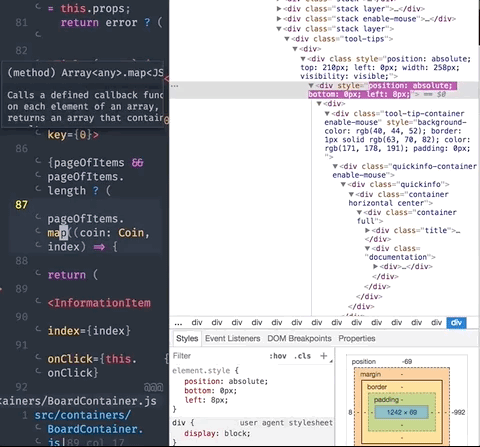480x447 pixels.
Task: Click the 'element.style {' selector
Action: point(205,370)
